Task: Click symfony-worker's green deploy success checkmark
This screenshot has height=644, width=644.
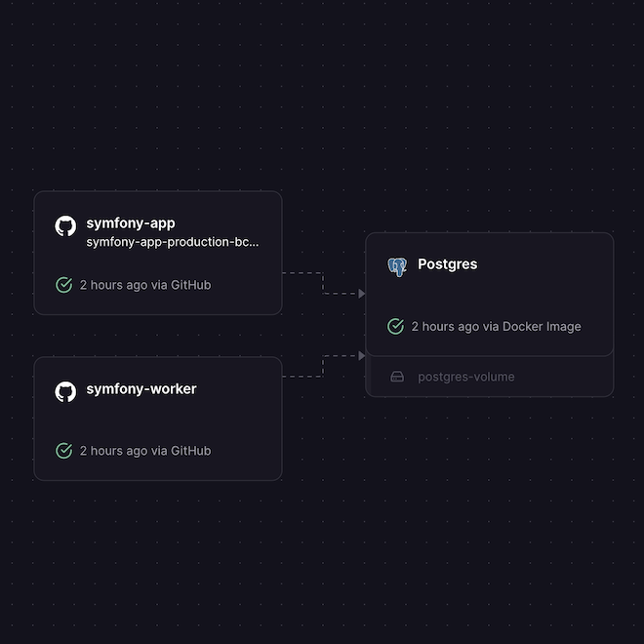Action: click(x=64, y=451)
